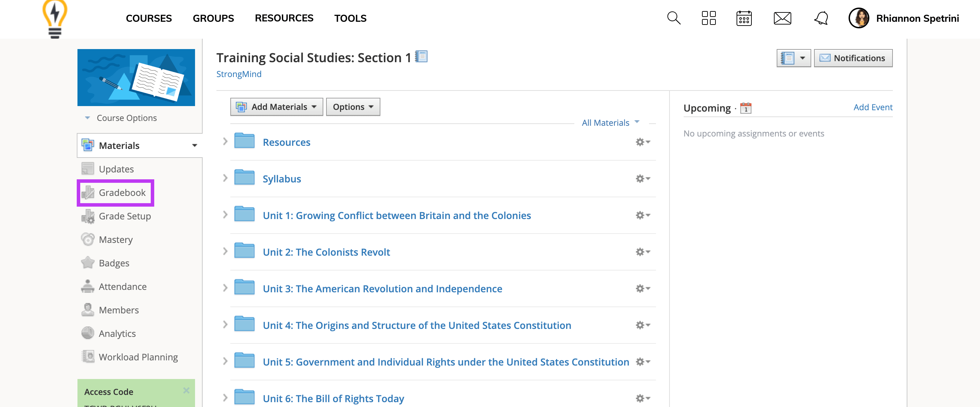The height and width of the screenshot is (407, 980).
Task: Open the apps grid icon
Action: point(708,18)
